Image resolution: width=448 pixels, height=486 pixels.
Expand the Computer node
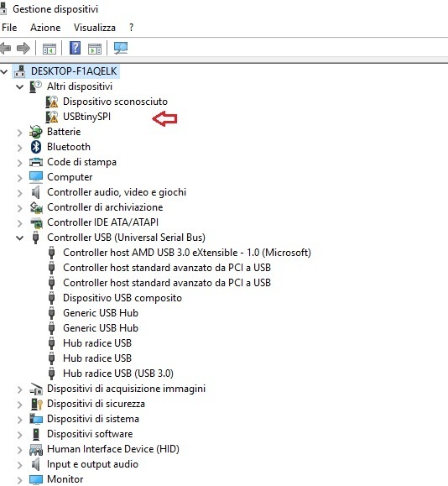(20, 178)
